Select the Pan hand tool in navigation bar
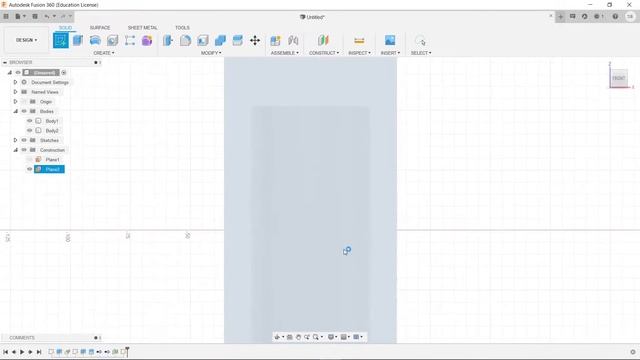The image size is (640, 360). (298, 337)
